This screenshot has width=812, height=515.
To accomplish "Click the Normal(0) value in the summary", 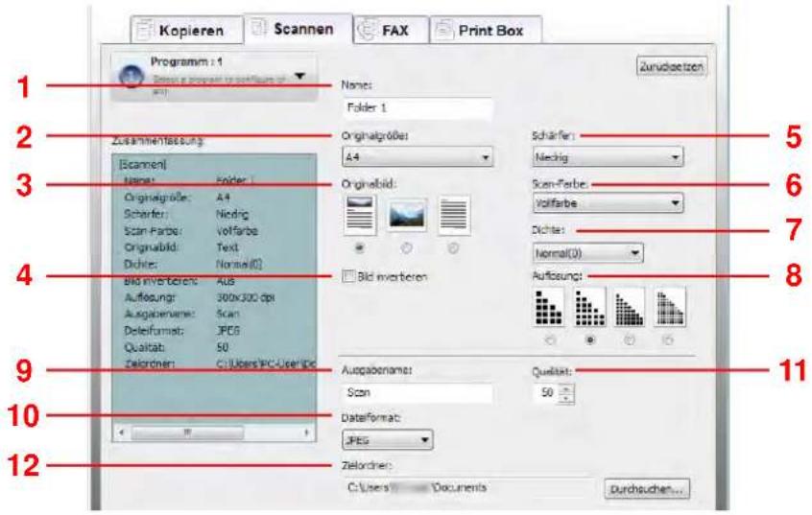I will (x=239, y=265).
